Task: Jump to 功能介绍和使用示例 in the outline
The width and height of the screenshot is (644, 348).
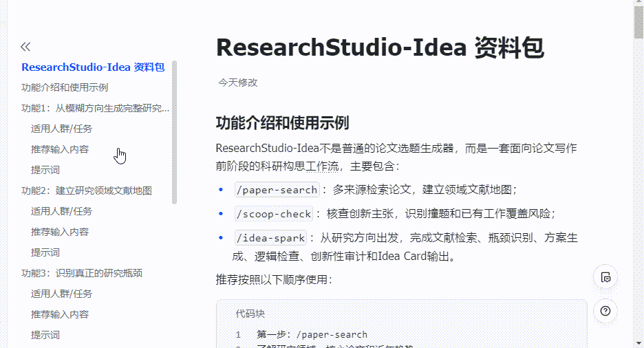Action: click(65, 87)
